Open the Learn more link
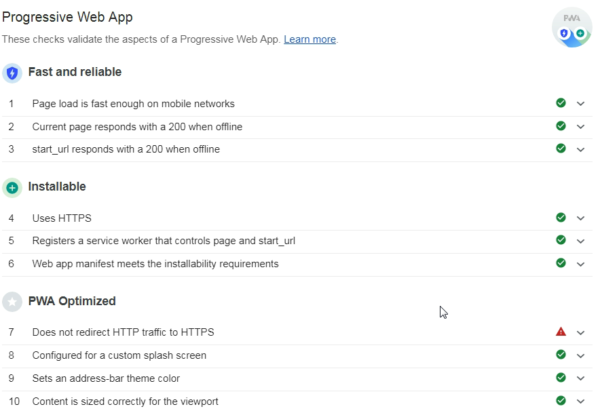The image size is (600, 411). point(310,40)
